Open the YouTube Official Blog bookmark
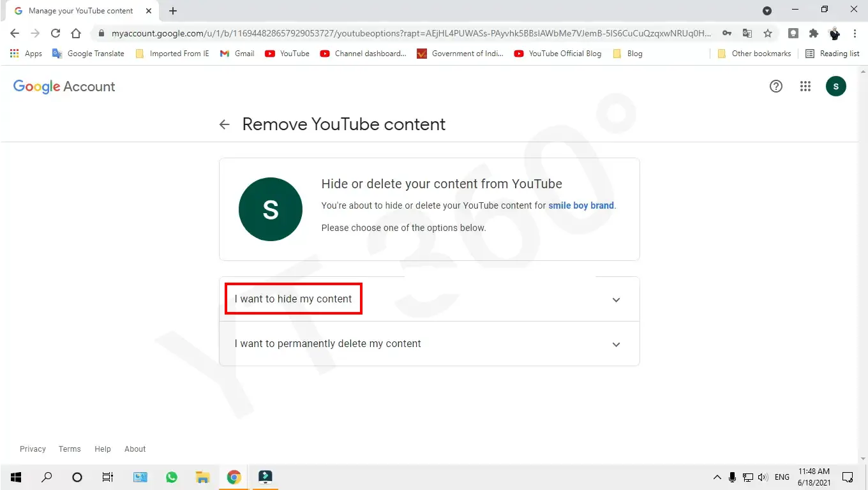 [x=558, y=54]
